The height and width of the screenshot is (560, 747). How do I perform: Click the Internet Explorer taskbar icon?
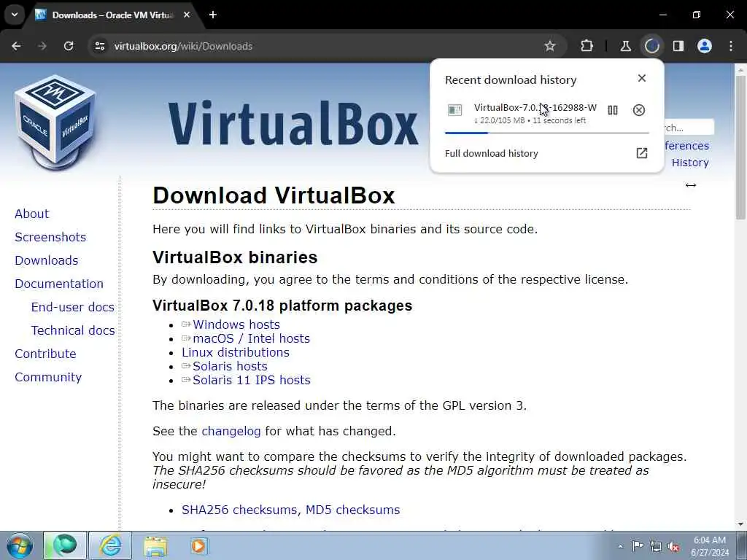tap(110, 545)
